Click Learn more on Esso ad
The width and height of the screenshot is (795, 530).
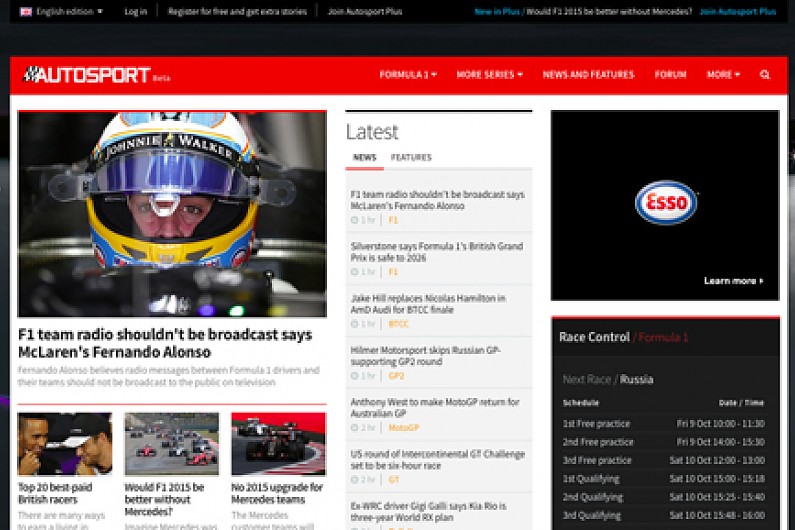733,281
